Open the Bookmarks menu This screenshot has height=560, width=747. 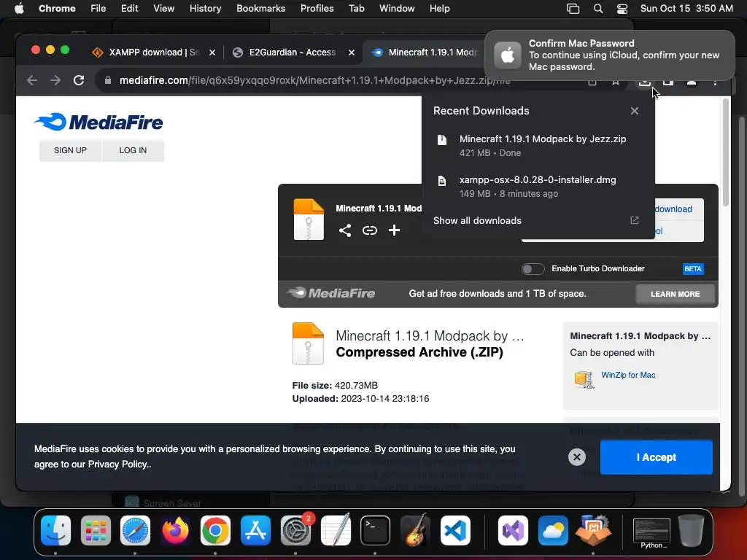(x=260, y=9)
